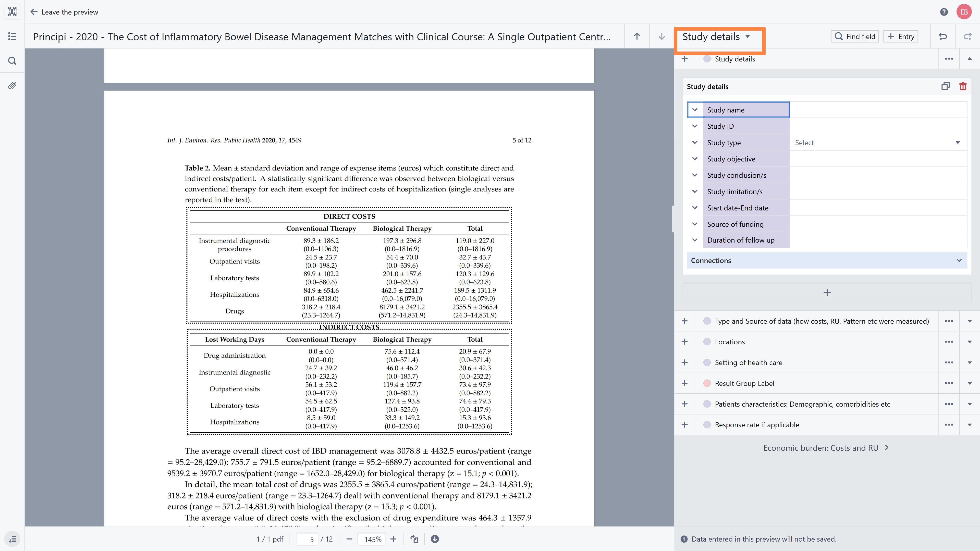Image resolution: width=980 pixels, height=551 pixels.
Task: Go to Economic burden: Costs and RU
Action: point(826,448)
